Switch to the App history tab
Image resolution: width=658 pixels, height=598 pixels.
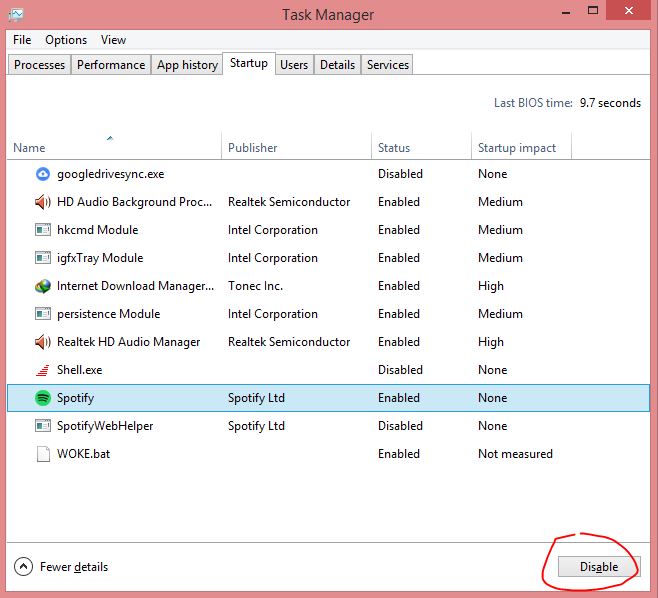click(187, 65)
